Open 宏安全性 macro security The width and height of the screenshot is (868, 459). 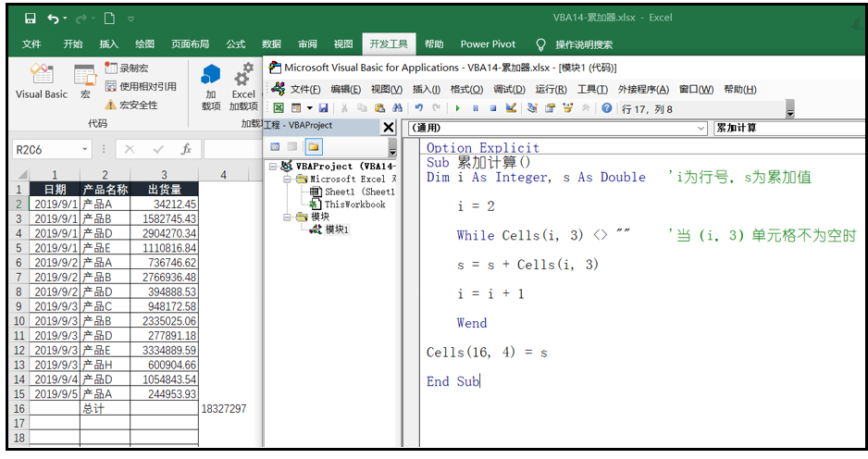[131, 105]
